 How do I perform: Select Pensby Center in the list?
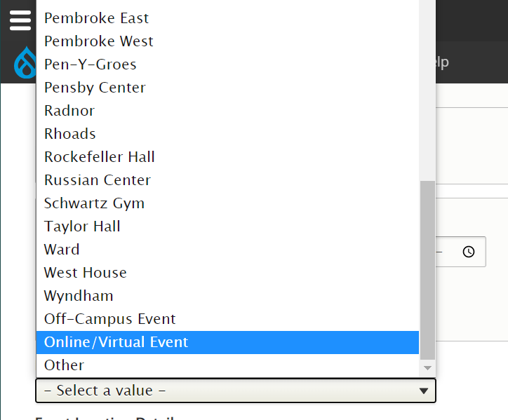pos(95,88)
